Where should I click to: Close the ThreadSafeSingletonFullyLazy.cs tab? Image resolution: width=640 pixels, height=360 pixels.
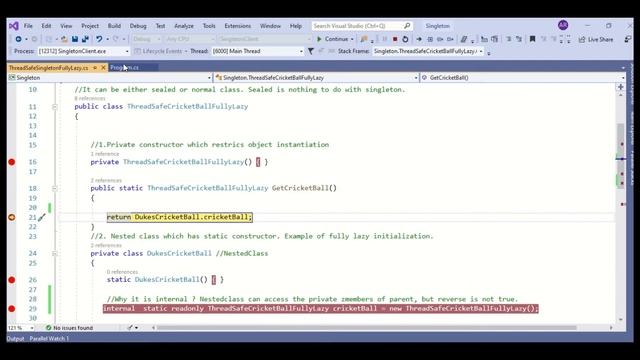(x=103, y=68)
